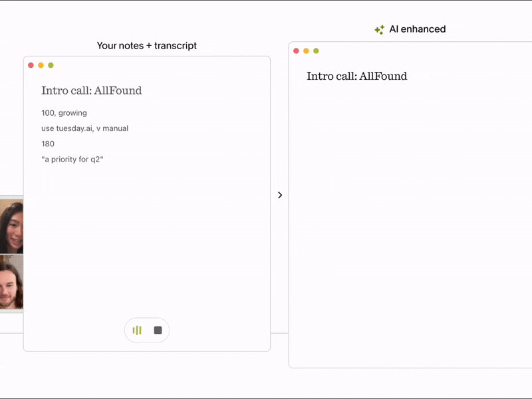
Task: Close the AI enhanced window with its red button
Action: 296,51
